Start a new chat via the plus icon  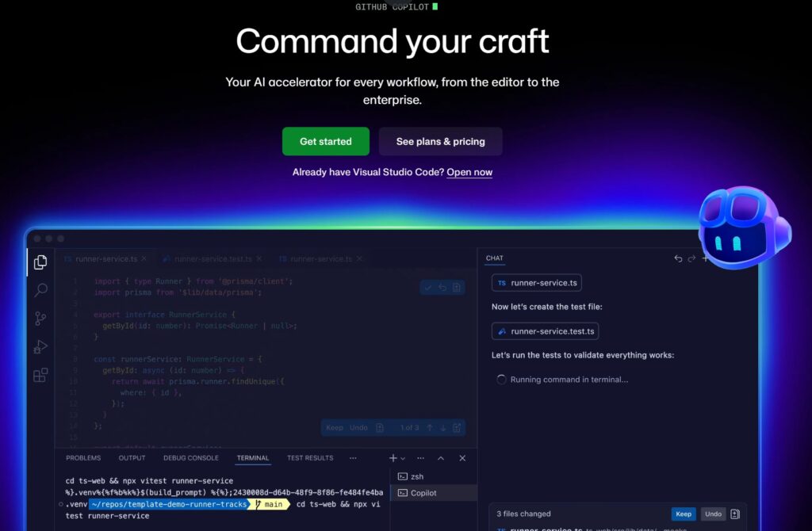tap(706, 258)
